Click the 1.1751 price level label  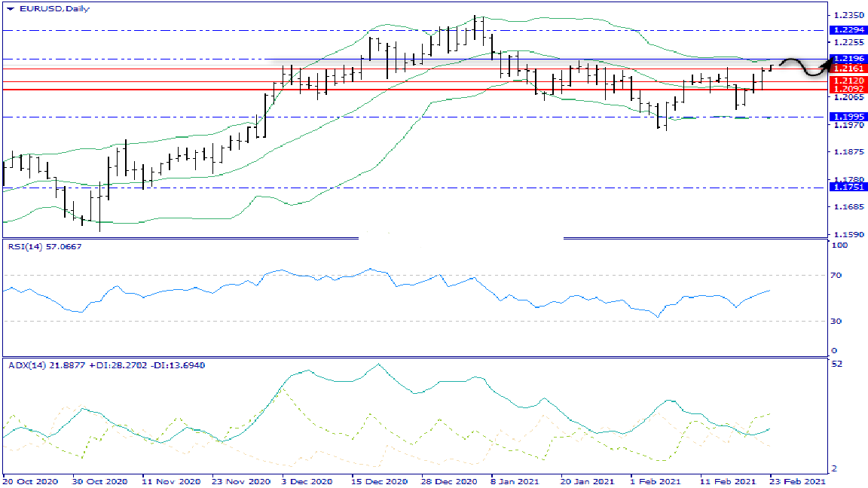click(849, 187)
